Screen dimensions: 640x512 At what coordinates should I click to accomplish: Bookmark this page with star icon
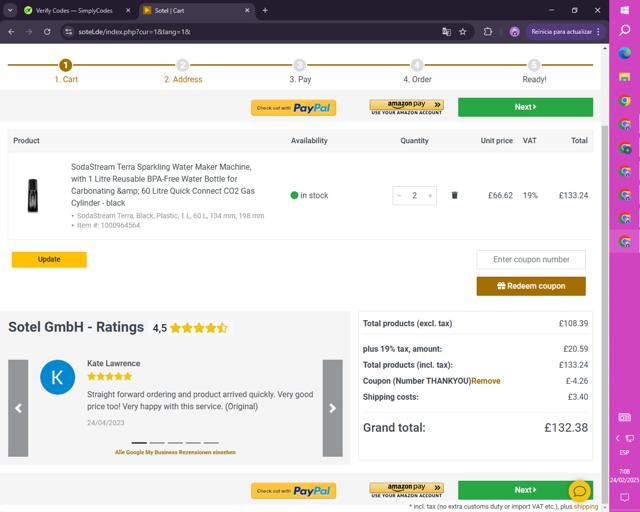462,31
